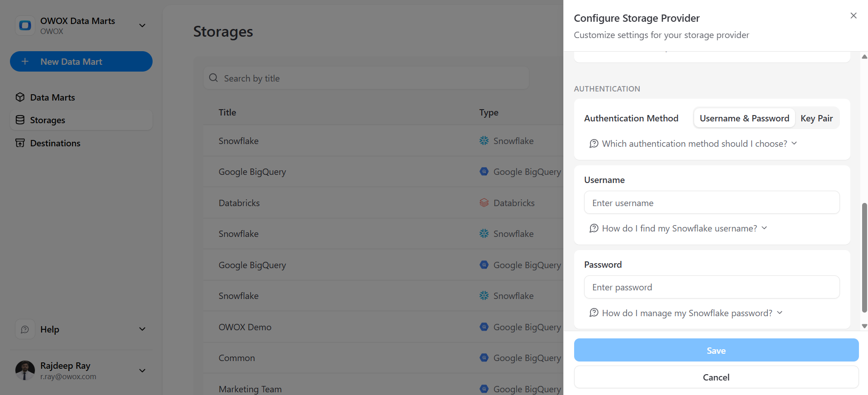
Task: Click the OWOX Data Marts logo icon
Action: tap(25, 25)
